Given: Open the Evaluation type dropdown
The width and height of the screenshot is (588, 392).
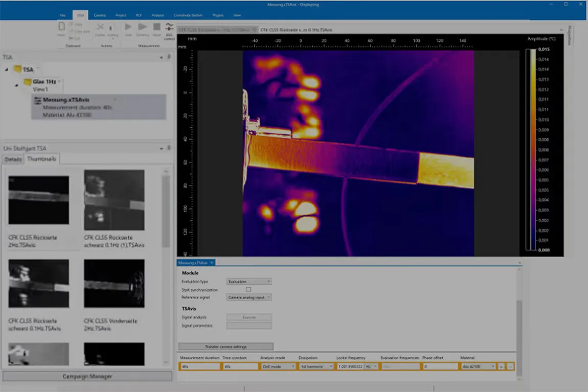Looking at the screenshot, I should [248, 282].
